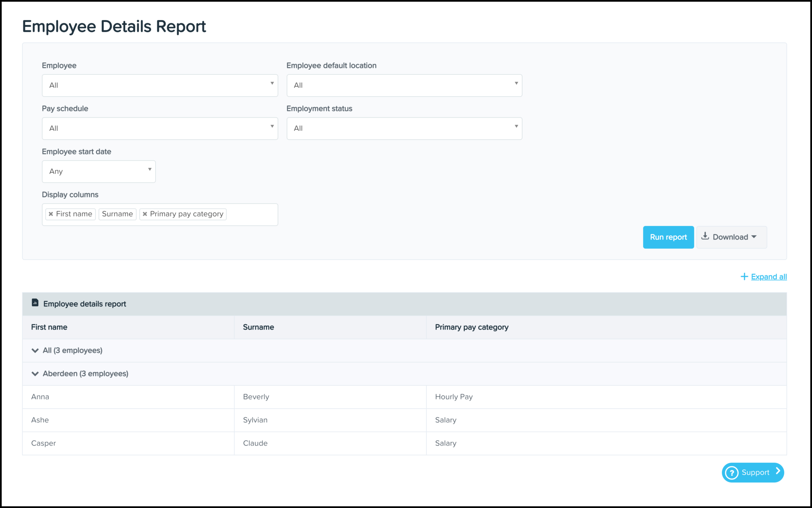
Task: Collapse the All (3 employees) group
Action: 35,351
